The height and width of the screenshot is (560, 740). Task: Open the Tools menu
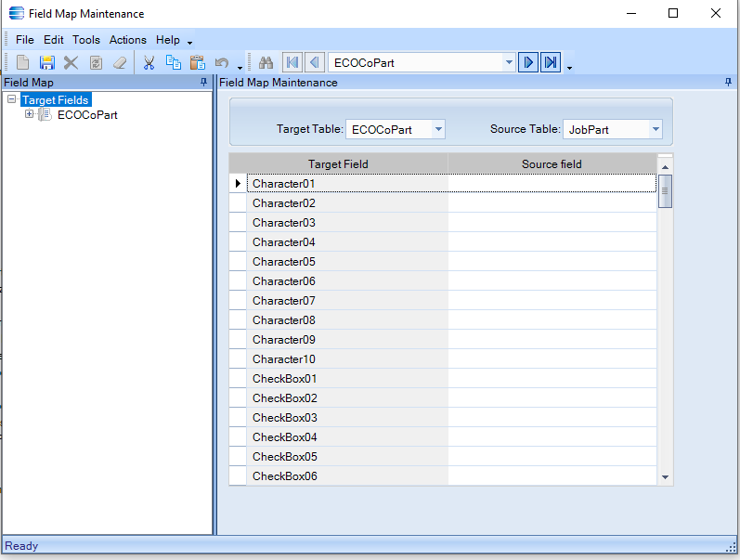coord(86,40)
